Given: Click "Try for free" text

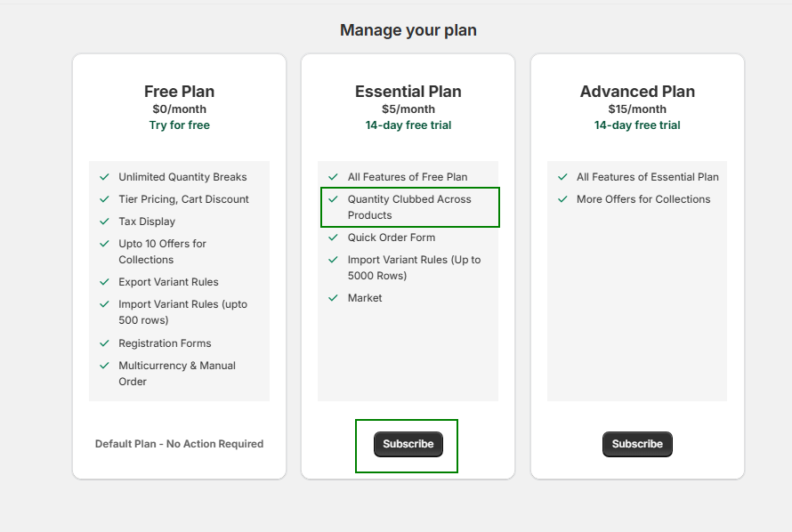Looking at the screenshot, I should [179, 125].
